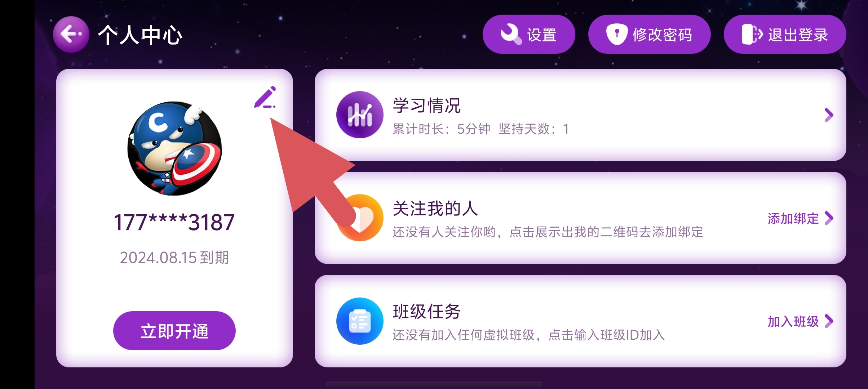
Task: Open the purple 学习情况 chart icon
Action: point(359,115)
